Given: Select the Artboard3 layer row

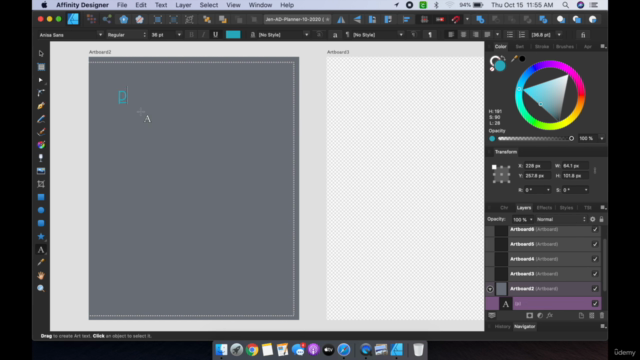Looking at the screenshot, I should (x=543, y=274).
